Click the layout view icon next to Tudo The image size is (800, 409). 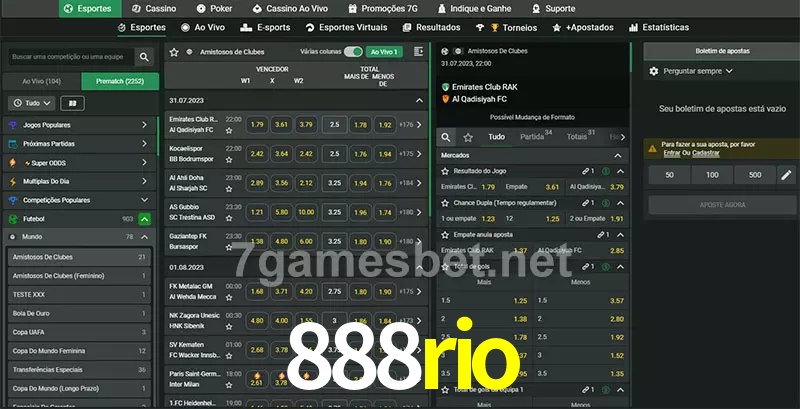(x=71, y=103)
